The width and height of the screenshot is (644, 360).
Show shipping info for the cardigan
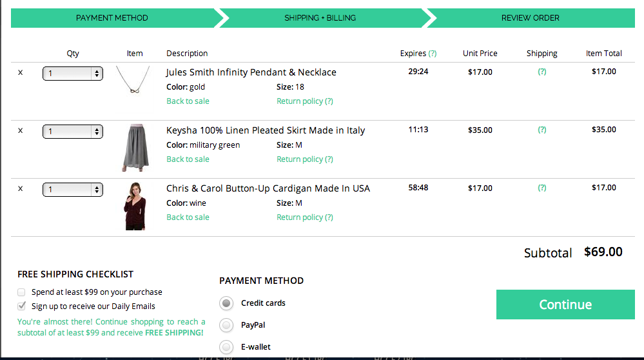point(542,188)
